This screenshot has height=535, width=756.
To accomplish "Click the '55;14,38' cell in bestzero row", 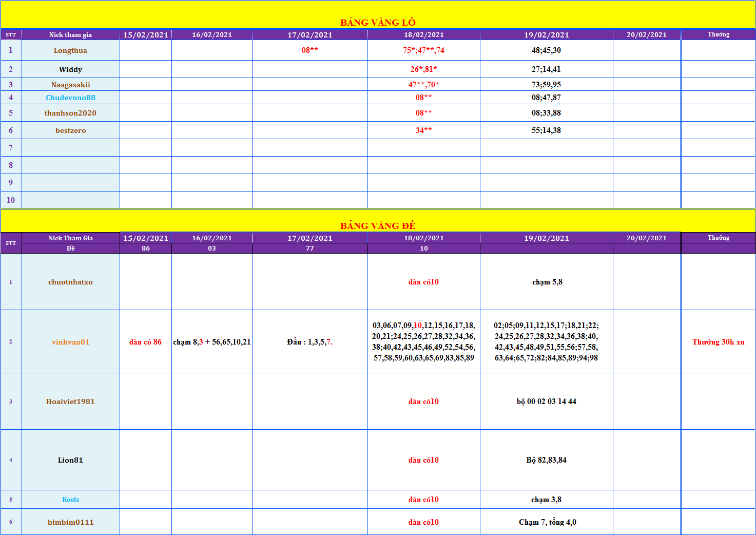I will [x=546, y=130].
